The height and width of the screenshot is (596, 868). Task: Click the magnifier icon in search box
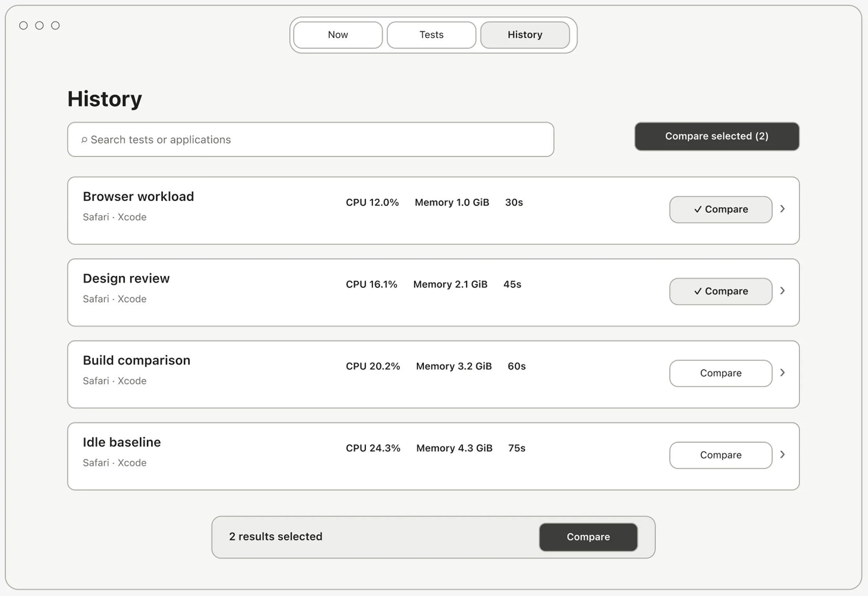[x=84, y=140]
